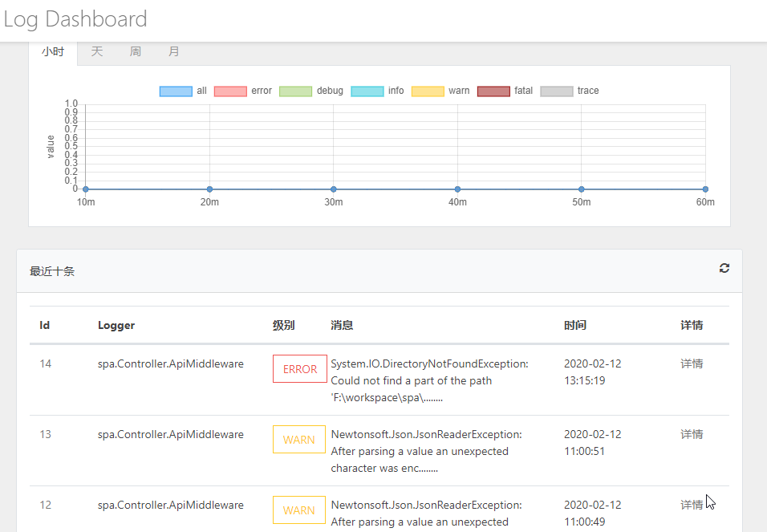The image size is (767, 532).
Task: Click the chart data point at 20m
Action: pyautogui.click(x=210, y=189)
